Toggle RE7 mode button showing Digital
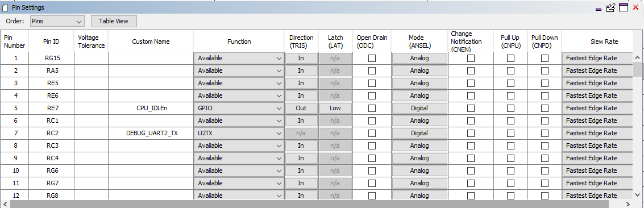 [x=419, y=109]
